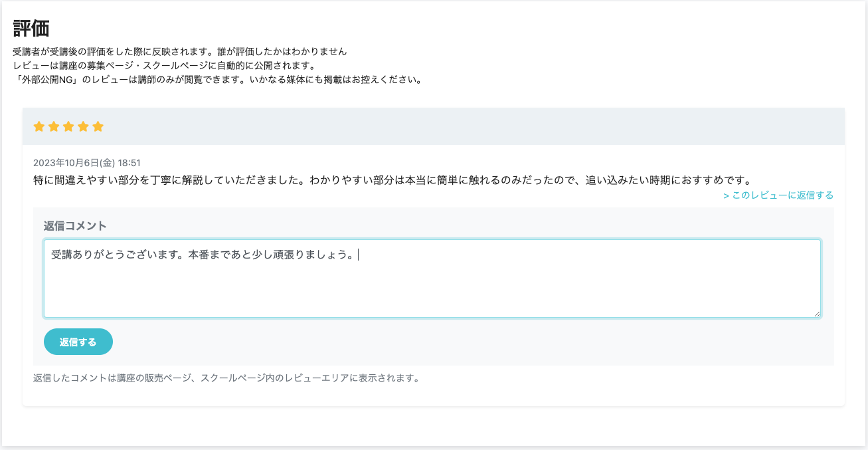Click the fifth rating star
Screen dimensions: 868x450
pos(98,126)
